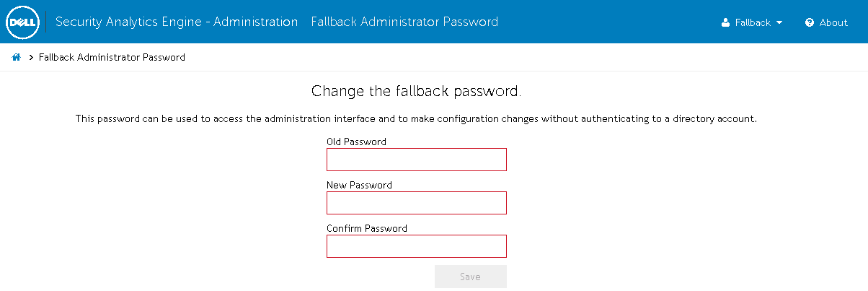Click the Old Password label
The width and height of the screenshot is (868, 291).
click(x=356, y=142)
